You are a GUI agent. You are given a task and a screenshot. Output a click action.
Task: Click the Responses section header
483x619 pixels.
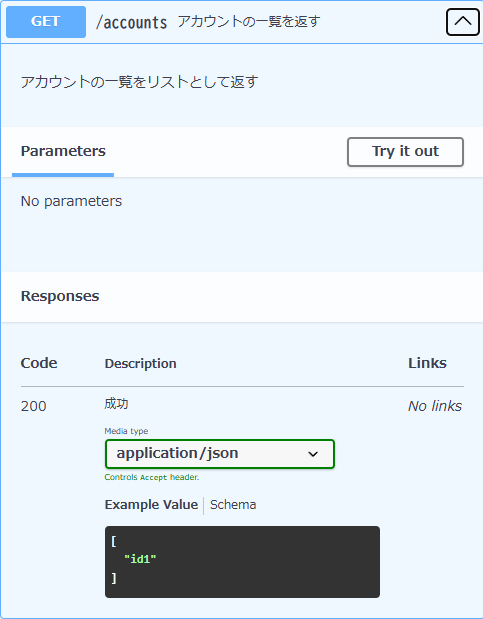point(60,296)
